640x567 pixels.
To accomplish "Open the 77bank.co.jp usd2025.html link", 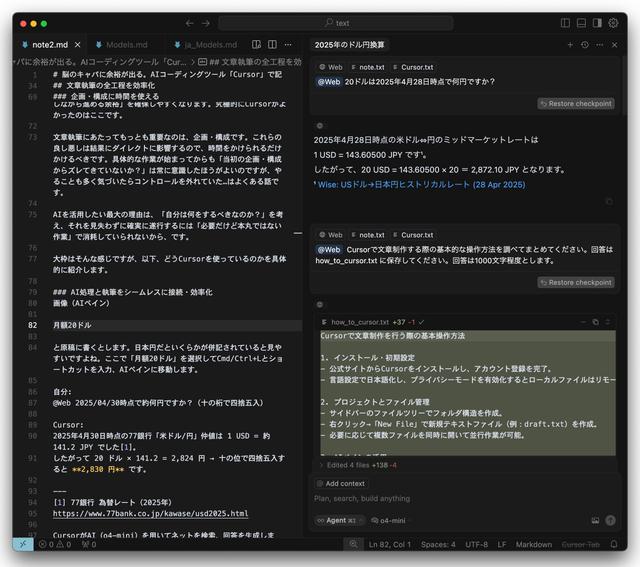I will click(150, 514).
